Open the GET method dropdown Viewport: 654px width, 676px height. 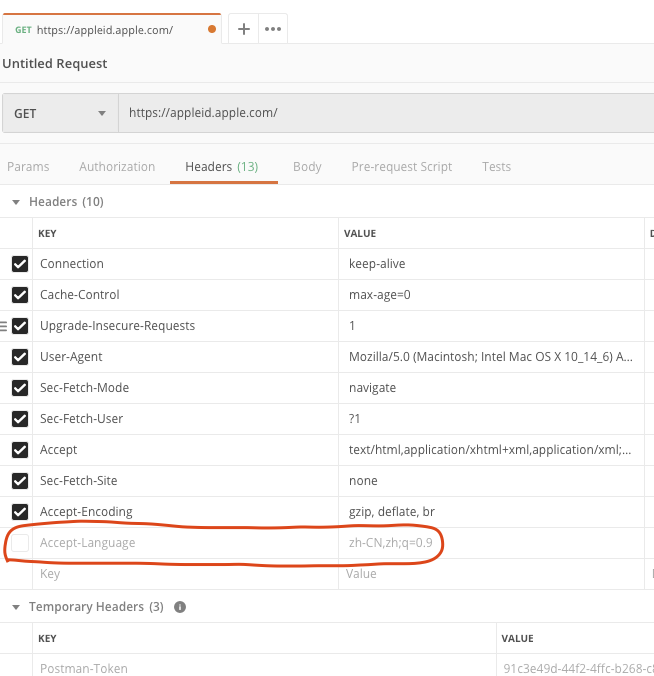point(60,113)
